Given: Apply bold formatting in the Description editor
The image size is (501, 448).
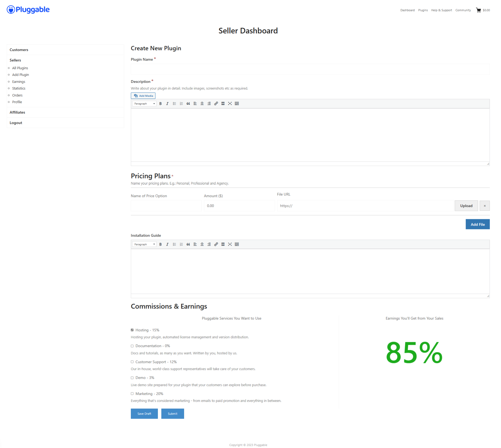Looking at the screenshot, I should click(x=160, y=103).
